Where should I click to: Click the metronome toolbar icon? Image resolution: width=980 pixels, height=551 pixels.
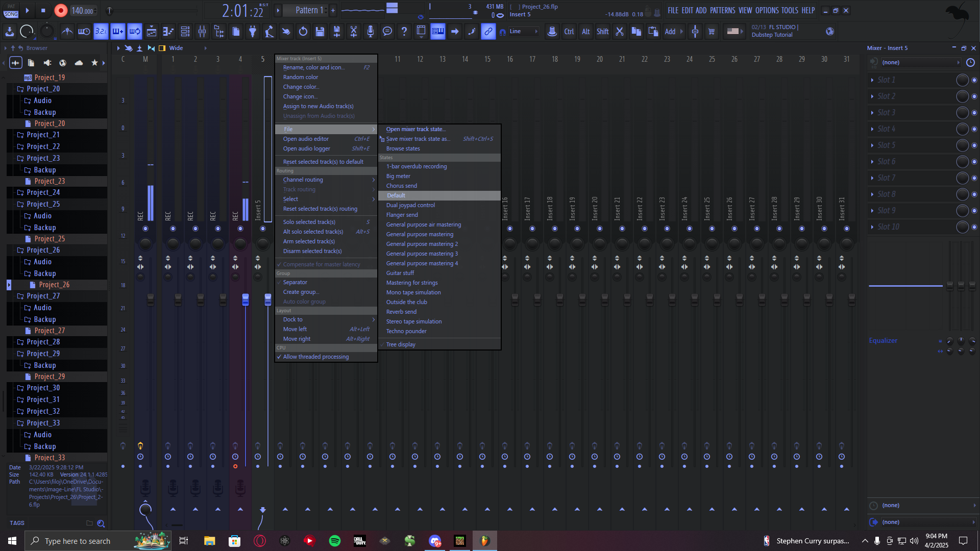67,32
